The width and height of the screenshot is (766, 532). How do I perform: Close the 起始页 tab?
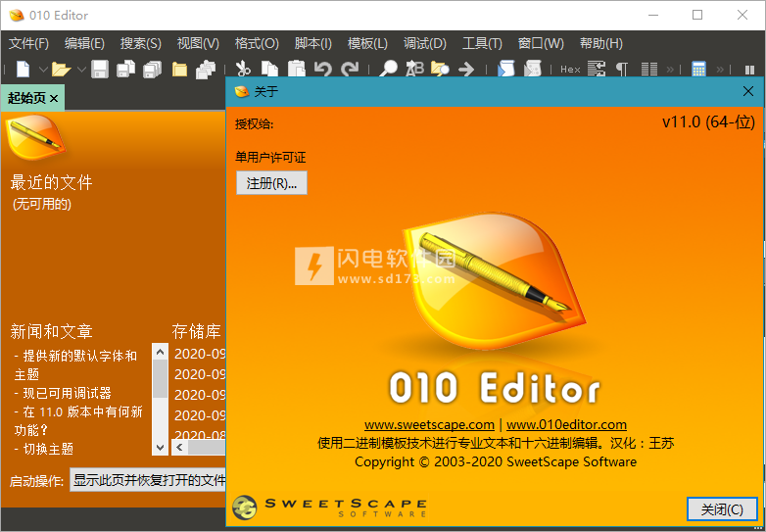[x=54, y=99]
